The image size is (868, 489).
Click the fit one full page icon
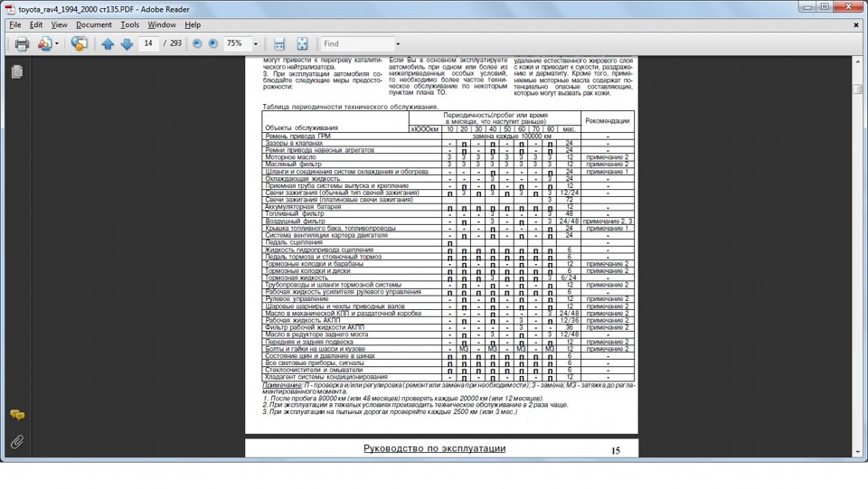tap(302, 43)
